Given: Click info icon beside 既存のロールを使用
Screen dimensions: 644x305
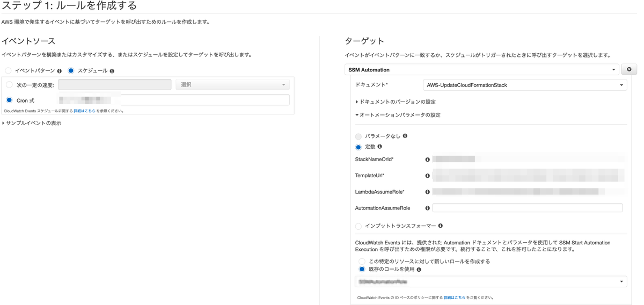Looking at the screenshot, I should 419,270.
